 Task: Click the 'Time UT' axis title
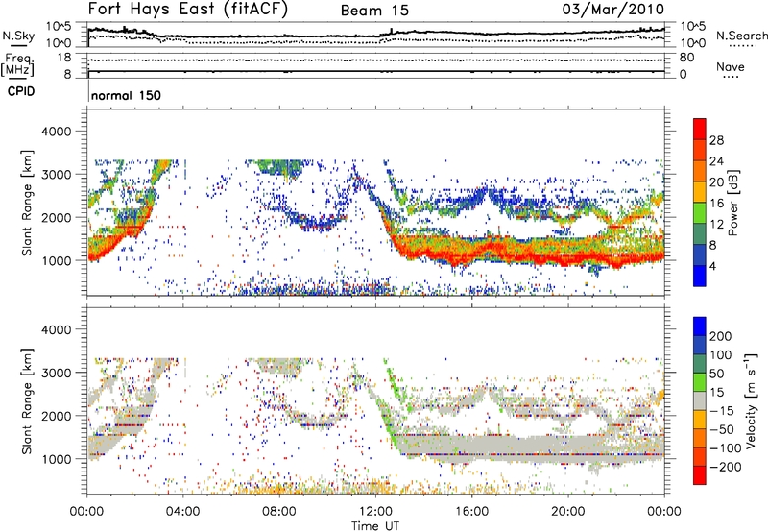375,526
